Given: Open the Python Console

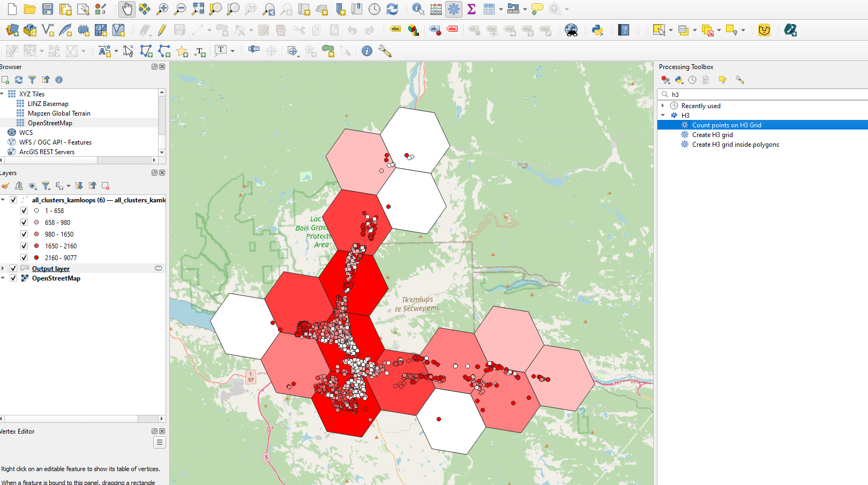Looking at the screenshot, I should [598, 30].
